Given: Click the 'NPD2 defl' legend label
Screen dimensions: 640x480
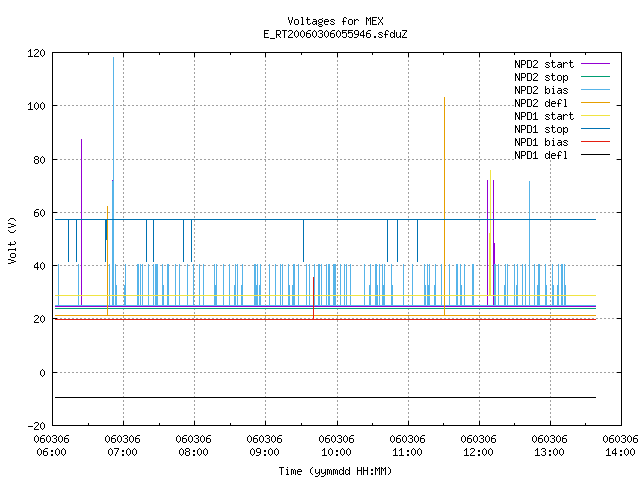Looking at the screenshot, I should 541,103.
